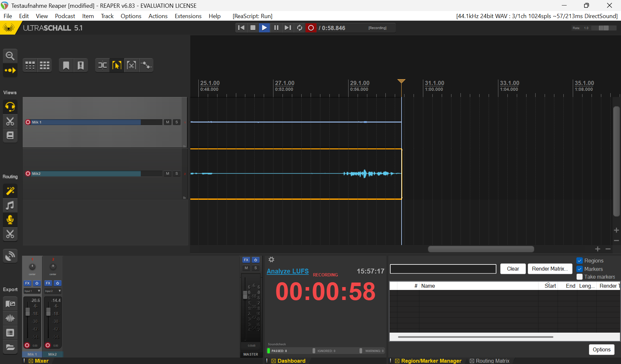
Task: Click the Options button in Region Manager
Action: pyautogui.click(x=602, y=349)
